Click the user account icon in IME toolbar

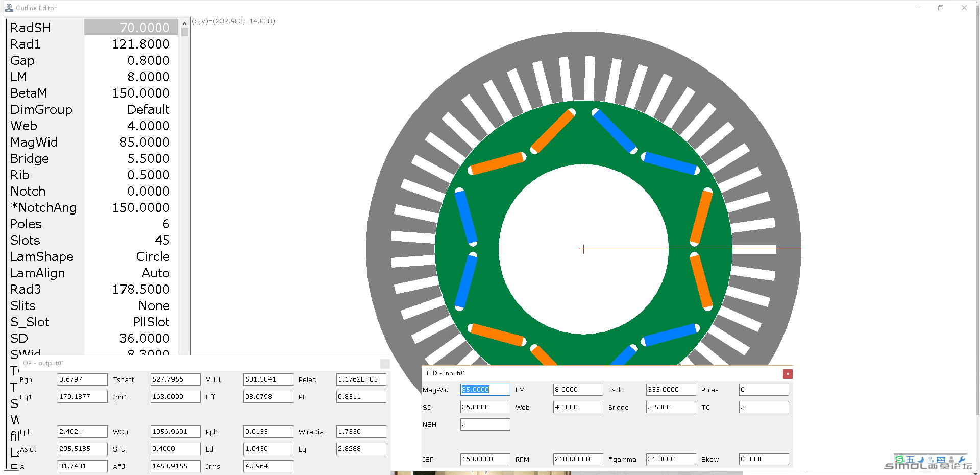pos(951,459)
